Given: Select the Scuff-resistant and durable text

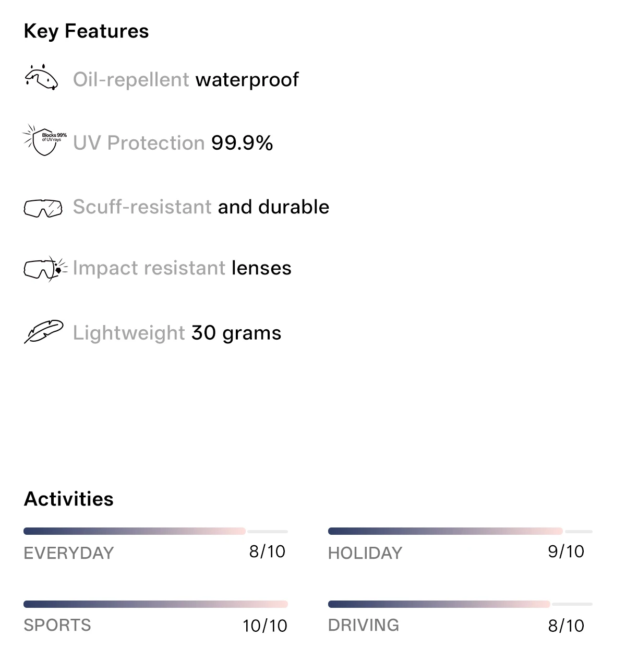Looking at the screenshot, I should click(x=201, y=207).
